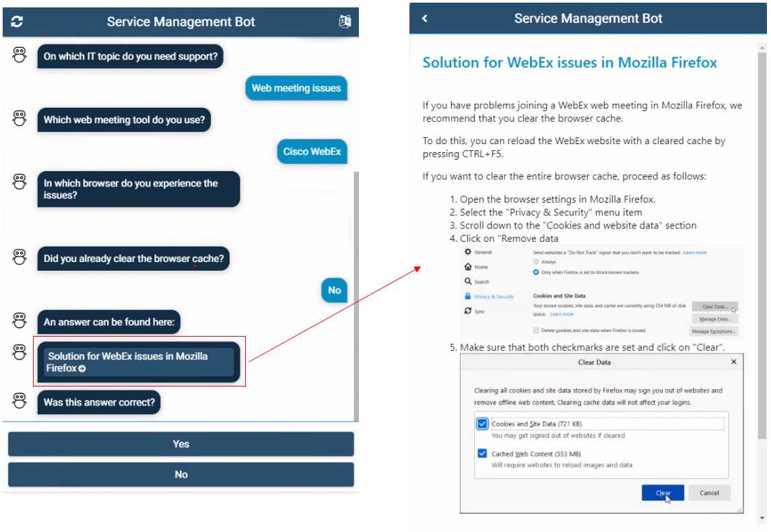Click the 'Clear Data...' button
This screenshot has width=771, height=532.
click(714, 306)
